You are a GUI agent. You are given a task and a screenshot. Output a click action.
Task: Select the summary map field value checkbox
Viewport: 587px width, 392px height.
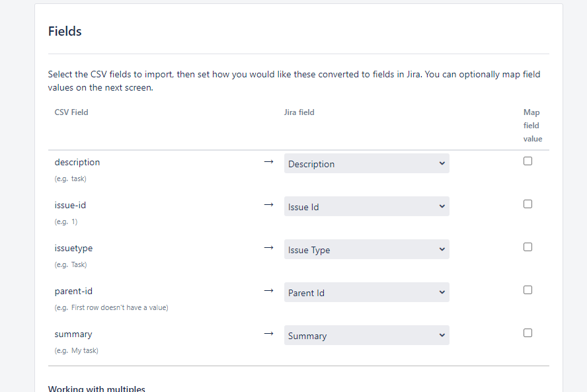coord(528,333)
